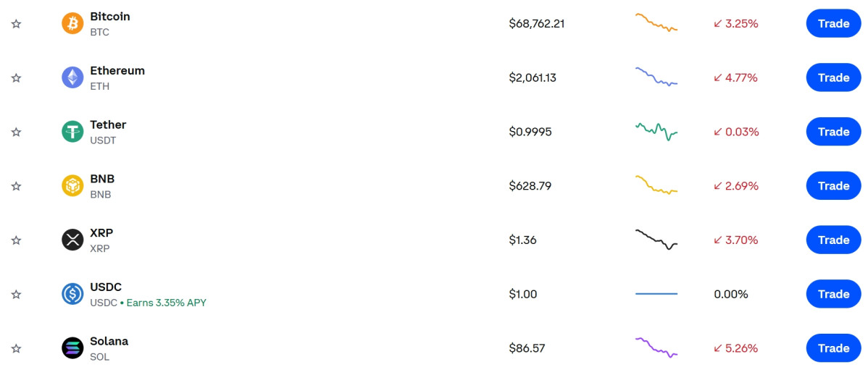
Task: Click the USDC logo icon
Action: 72,294
